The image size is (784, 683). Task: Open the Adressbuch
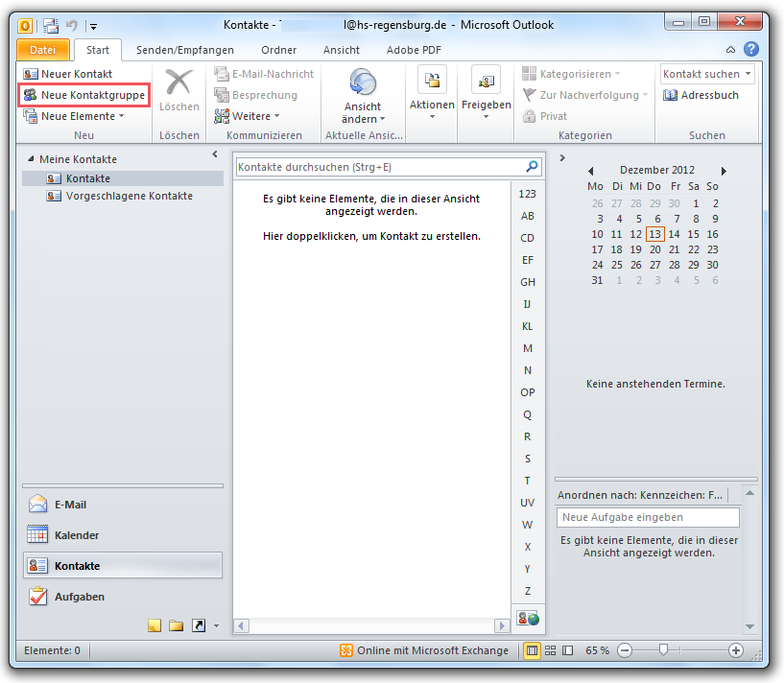(701, 95)
